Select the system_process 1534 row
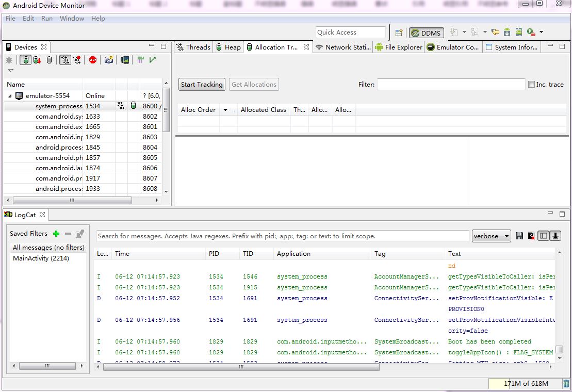 (x=83, y=106)
